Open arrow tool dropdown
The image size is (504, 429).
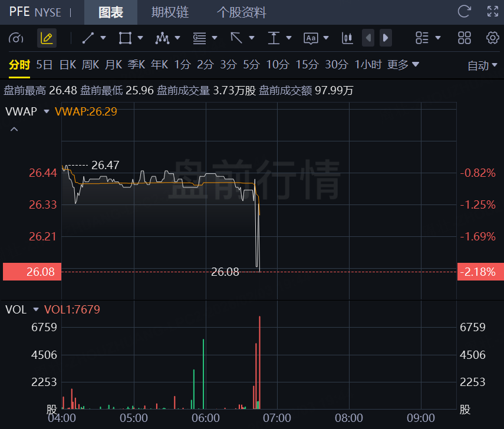252,38
